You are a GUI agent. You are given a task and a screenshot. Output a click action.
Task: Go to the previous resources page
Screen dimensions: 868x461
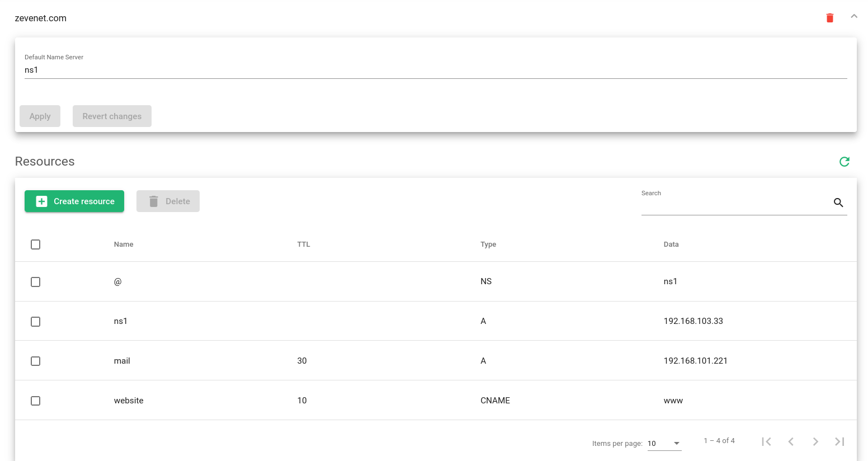tap(791, 441)
